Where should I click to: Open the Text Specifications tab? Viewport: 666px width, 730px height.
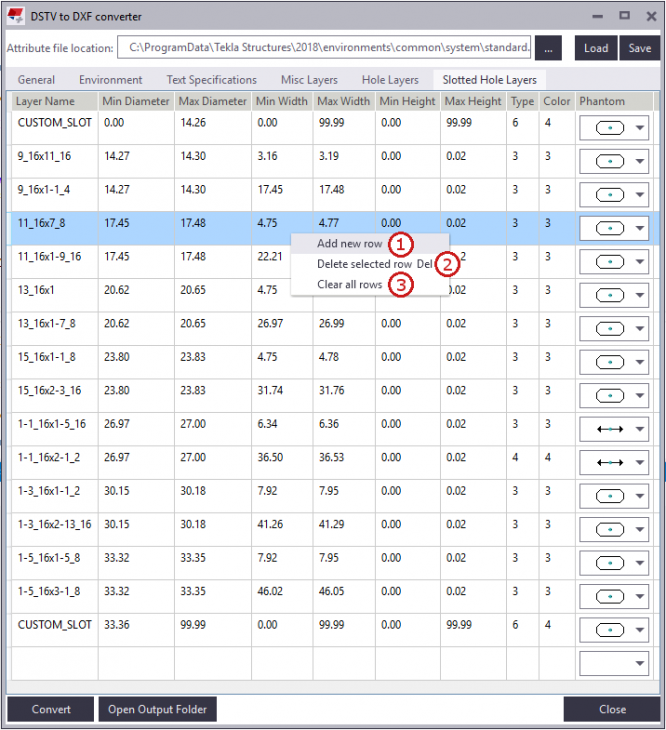coord(212,80)
